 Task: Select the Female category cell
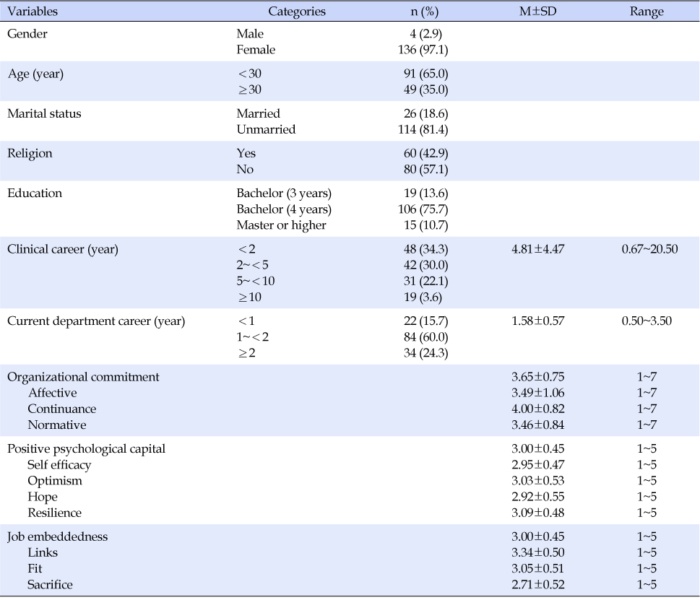point(256,50)
